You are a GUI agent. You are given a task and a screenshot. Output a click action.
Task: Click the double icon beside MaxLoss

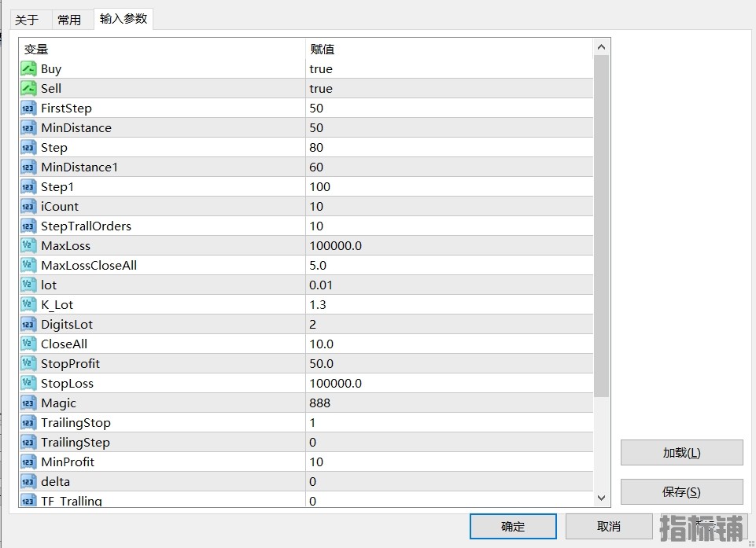click(x=28, y=246)
